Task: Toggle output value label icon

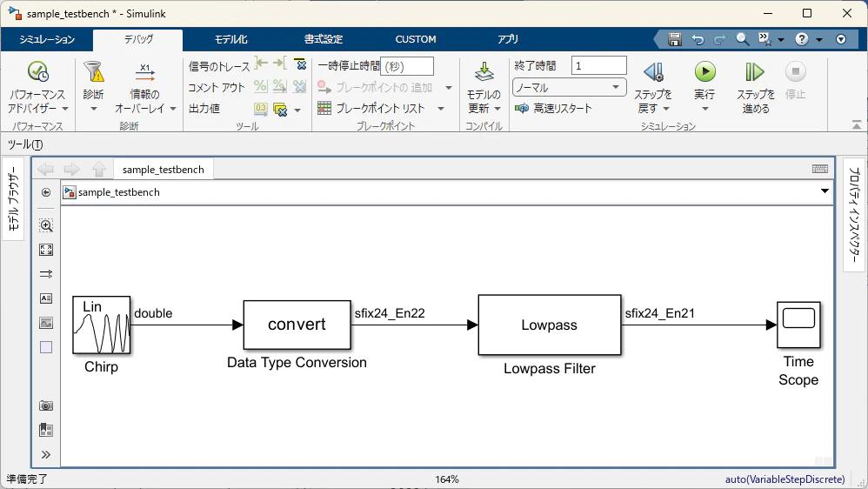Action: click(260, 109)
